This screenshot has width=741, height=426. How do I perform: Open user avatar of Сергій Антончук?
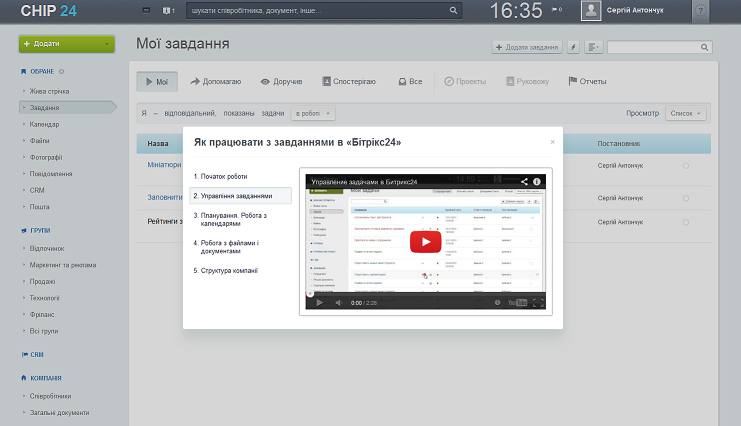[591, 10]
